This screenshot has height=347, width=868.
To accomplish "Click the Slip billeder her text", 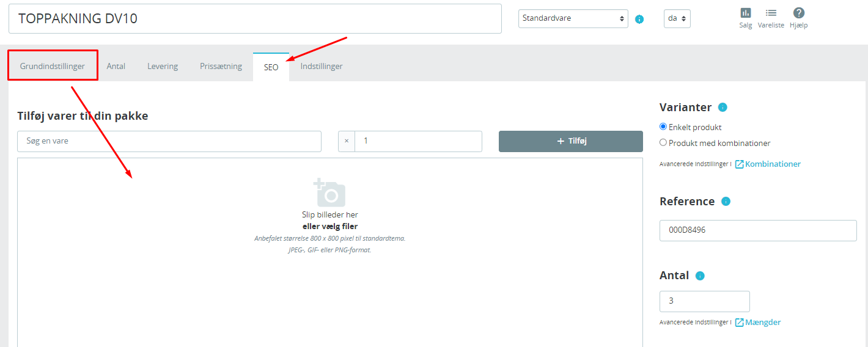I will pyautogui.click(x=330, y=215).
